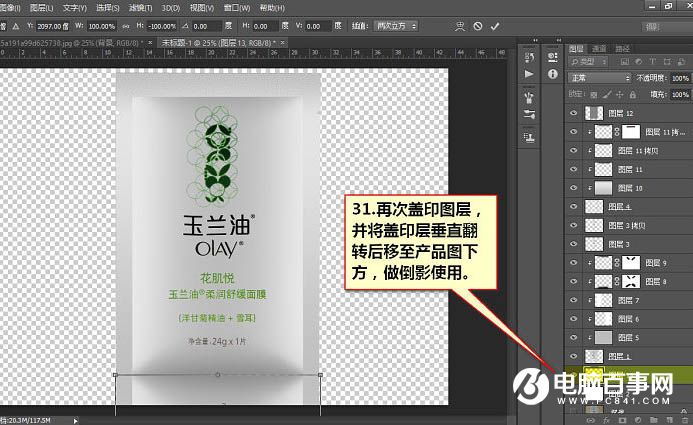693x425 pixels.
Task: Click the link layers icon at panel bottom
Action: [590, 420]
